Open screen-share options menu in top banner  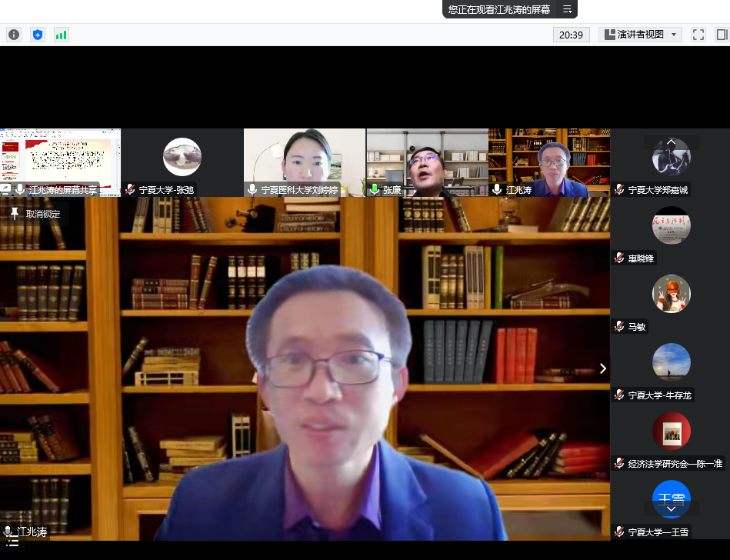point(567,9)
